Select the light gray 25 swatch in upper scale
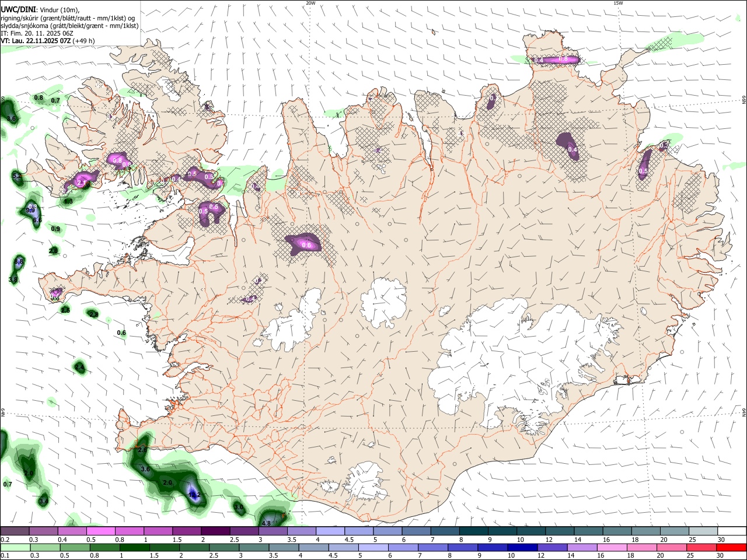This screenshot has width=747, height=560. click(702, 531)
